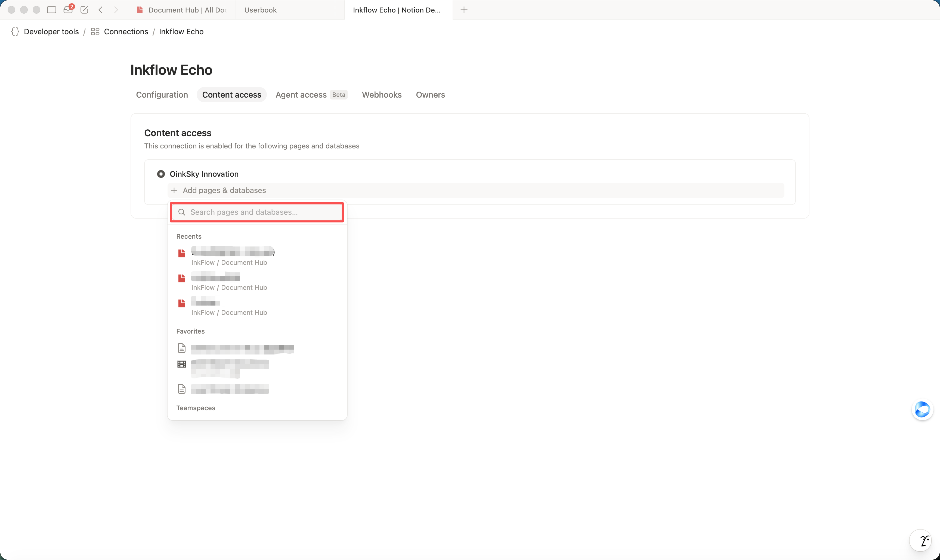Switch to the Document Hub browser tab

tap(182, 10)
